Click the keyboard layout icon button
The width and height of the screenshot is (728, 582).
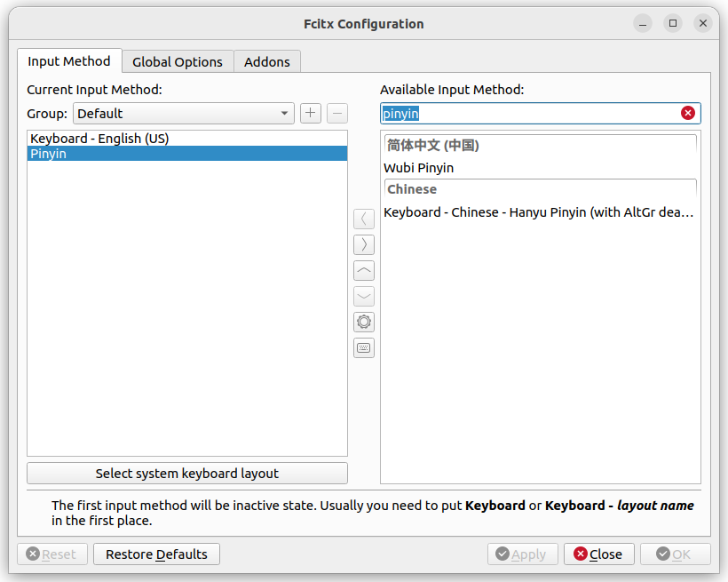pyautogui.click(x=363, y=347)
